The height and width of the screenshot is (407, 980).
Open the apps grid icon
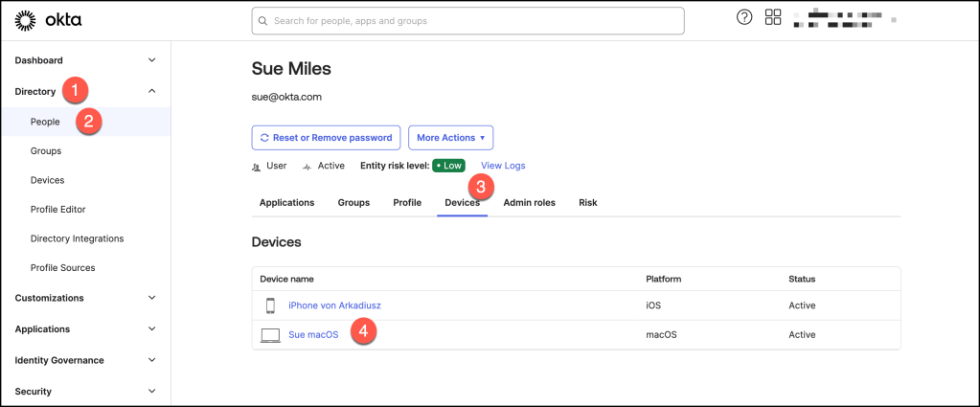click(x=773, y=18)
